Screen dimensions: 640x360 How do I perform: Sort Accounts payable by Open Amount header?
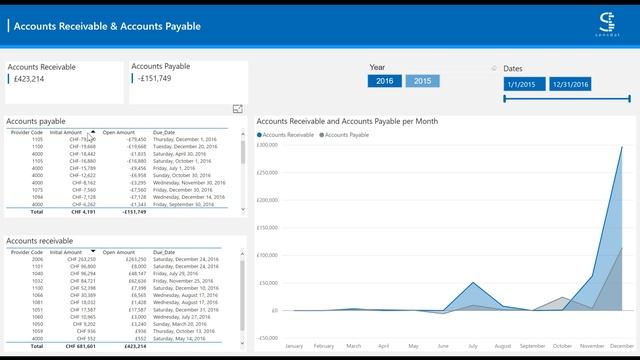pyautogui.click(x=119, y=132)
